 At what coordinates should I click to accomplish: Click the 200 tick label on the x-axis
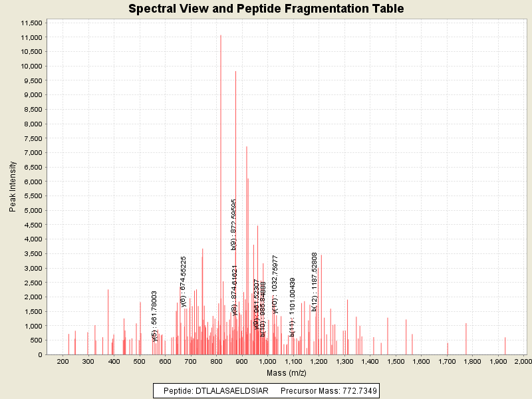(x=63, y=361)
